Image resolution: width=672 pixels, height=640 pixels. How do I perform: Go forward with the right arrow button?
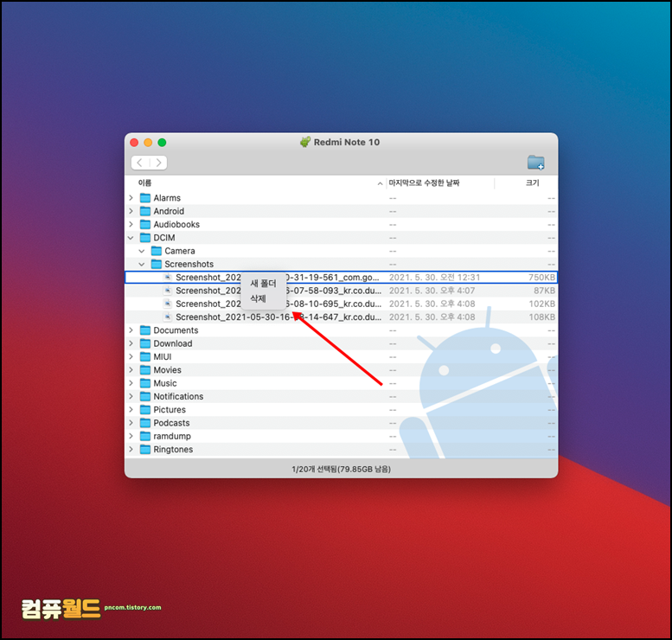pos(158,163)
